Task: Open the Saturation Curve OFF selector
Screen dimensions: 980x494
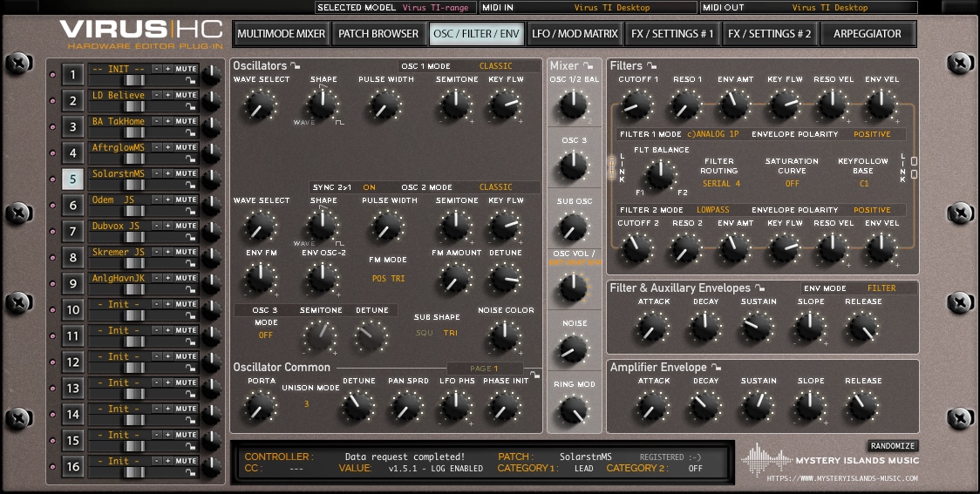Action: coord(793,184)
